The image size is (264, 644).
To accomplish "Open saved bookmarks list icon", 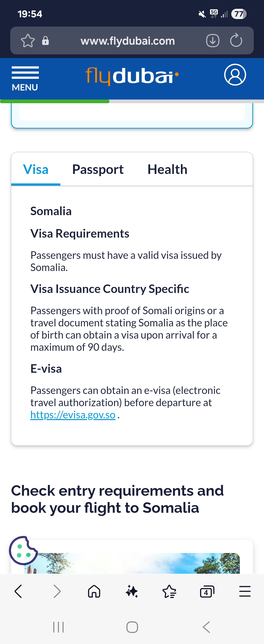I will point(169,592).
